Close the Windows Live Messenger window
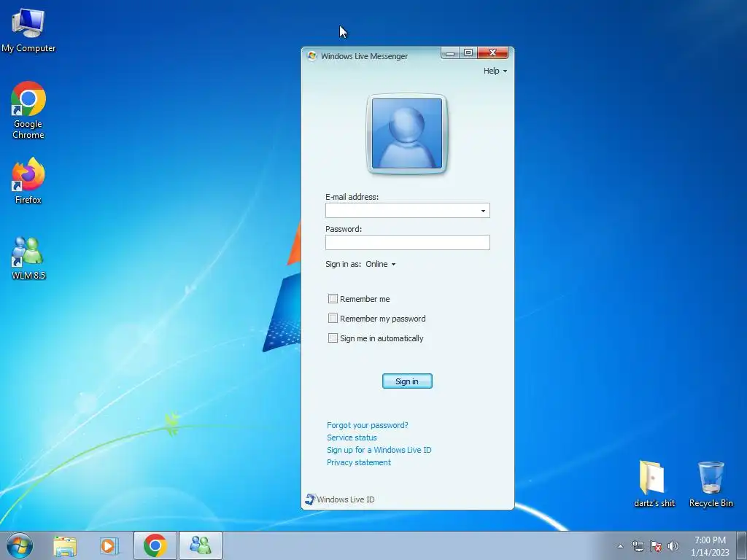Image resolution: width=747 pixels, height=560 pixels. tap(492, 52)
